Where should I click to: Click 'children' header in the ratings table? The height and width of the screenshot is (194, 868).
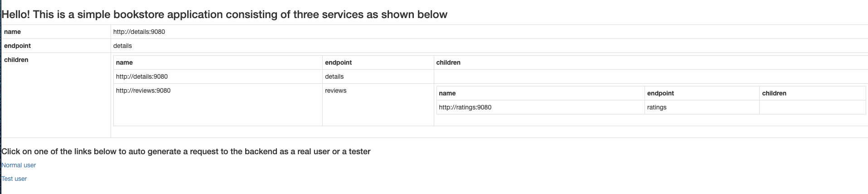[x=812, y=93]
